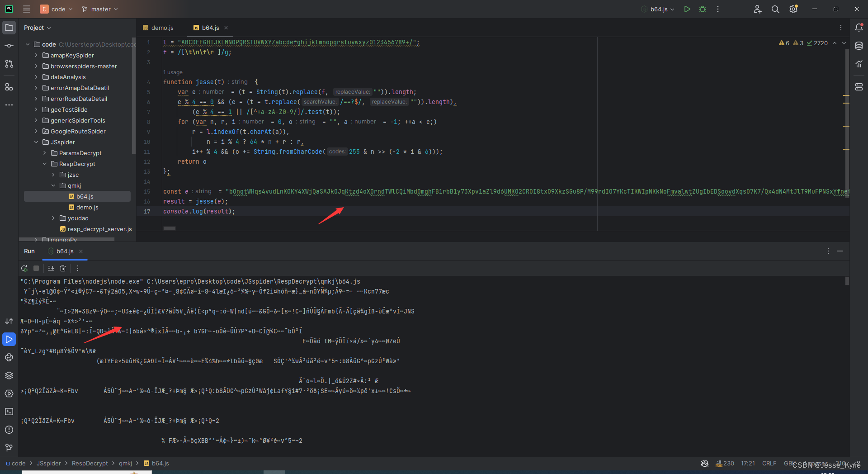The width and height of the screenshot is (868, 474).
Task: Open the Project tool window icon
Action: [9, 28]
